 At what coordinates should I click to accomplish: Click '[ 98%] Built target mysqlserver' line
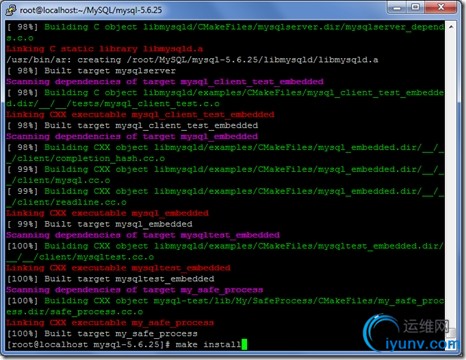pos(91,71)
